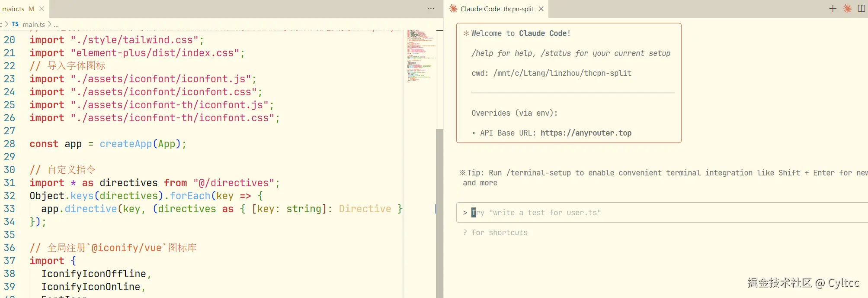Click the editor vertical scrollbar thumb
Viewport: 868px width, 298px height.
(x=439, y=213)
